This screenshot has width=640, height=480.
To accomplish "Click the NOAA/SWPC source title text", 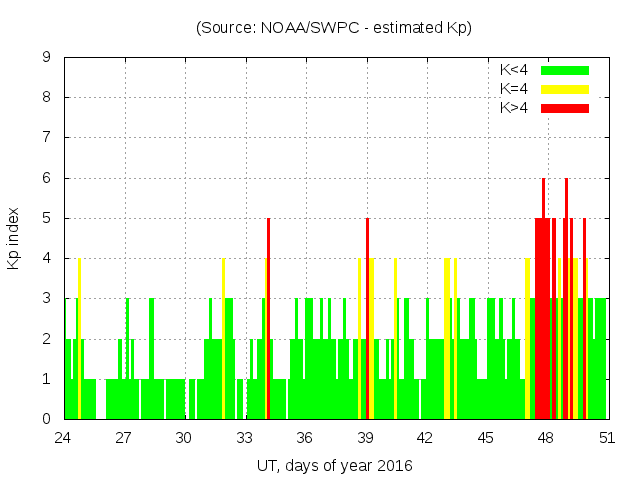I will 333,28.
